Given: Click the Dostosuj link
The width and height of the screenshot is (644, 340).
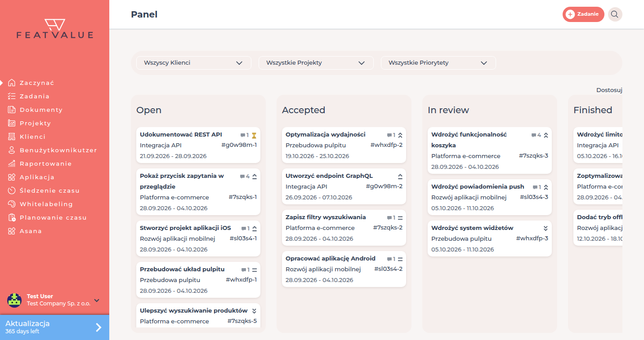Looking at the screenshot, I should (x=609, y=90).
